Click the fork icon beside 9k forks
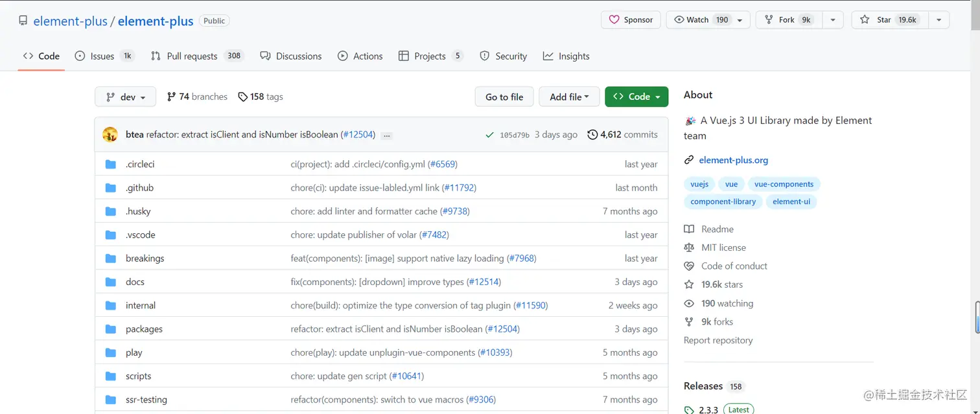Image resolution: width=980 pixels, height=414 pixels. coord(689,322)
